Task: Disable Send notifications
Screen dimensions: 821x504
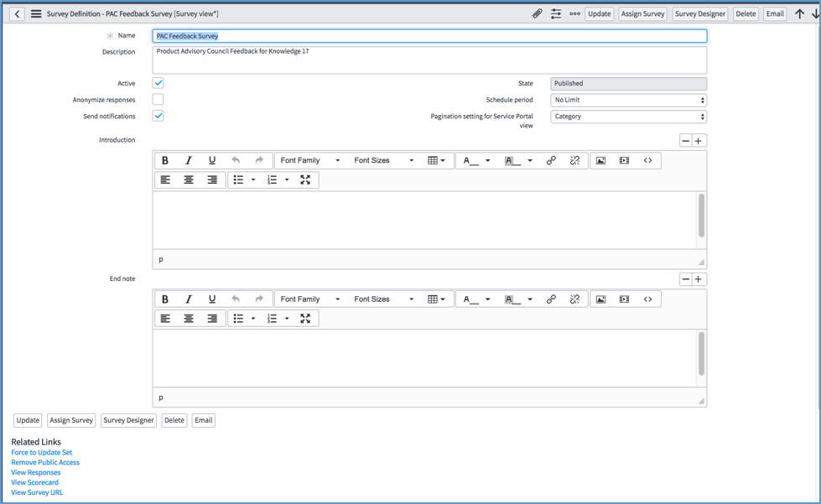Action: click(x=158, y=116)
